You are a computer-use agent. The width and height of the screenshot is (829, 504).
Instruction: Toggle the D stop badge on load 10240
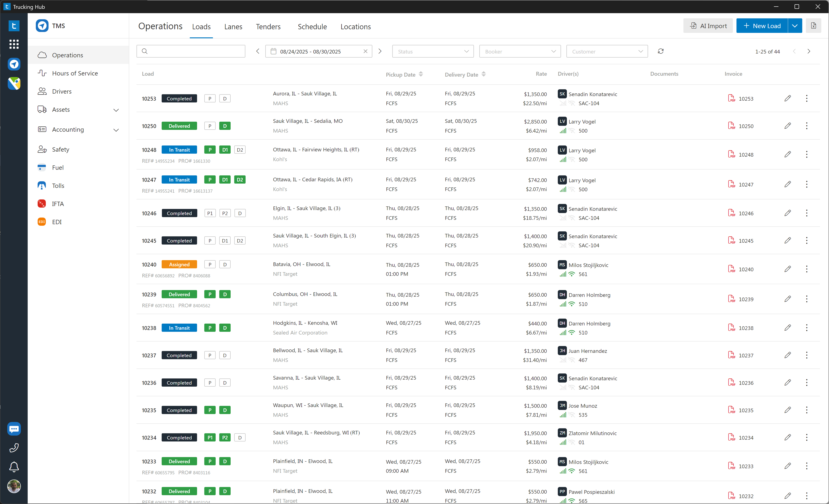tap(225, 265)
